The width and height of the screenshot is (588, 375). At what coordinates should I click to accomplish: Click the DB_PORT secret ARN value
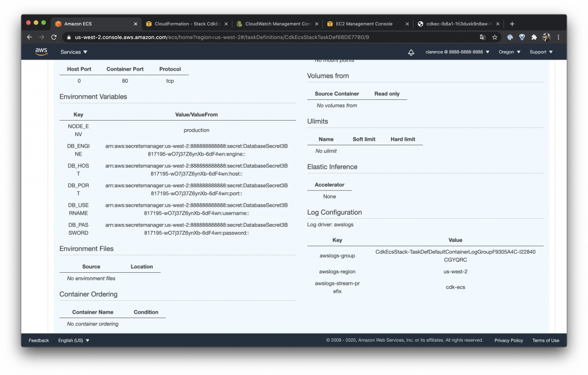[x=196, y=190]
